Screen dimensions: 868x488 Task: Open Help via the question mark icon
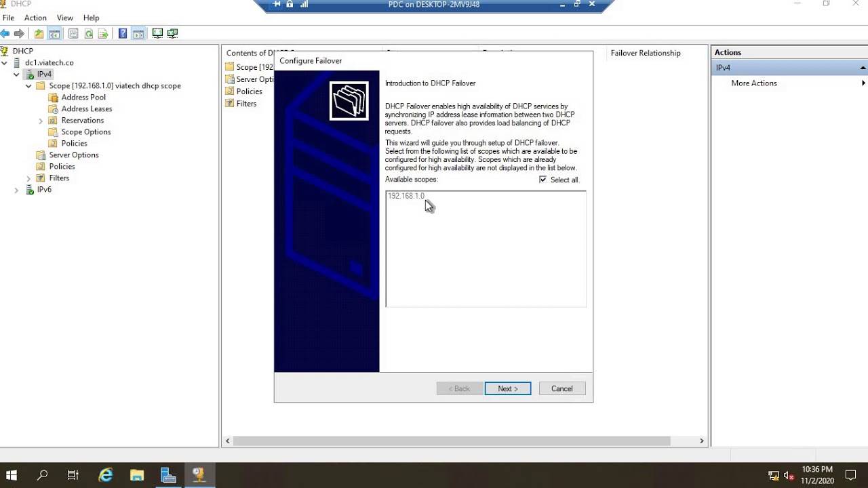123,33
